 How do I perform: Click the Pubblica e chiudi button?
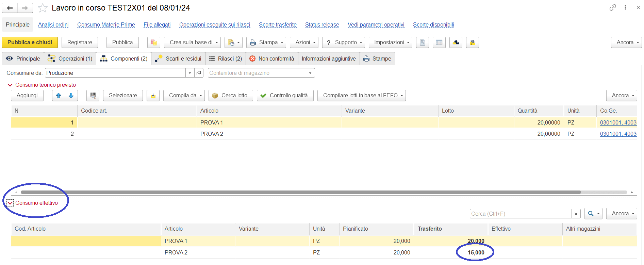point(30,43)
